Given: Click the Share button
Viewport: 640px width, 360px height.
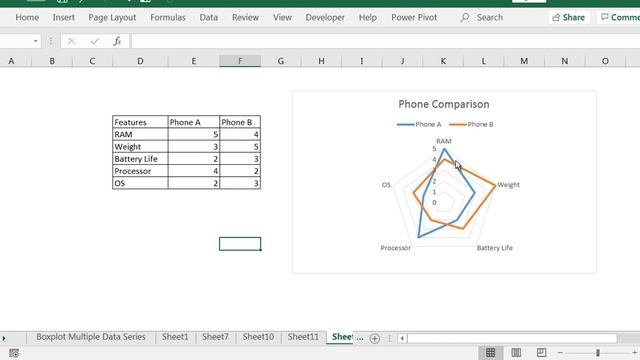Looking at the screenshot, I should [x=569, y=18].
